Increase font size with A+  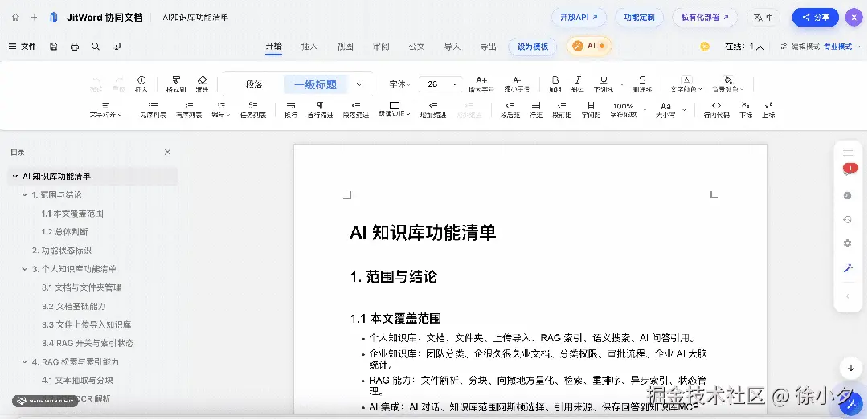click(481, 84)
